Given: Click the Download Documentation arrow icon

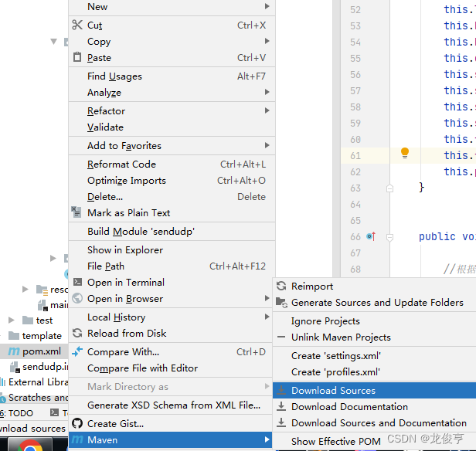Looking at the screenshot, I should (281, 406).
